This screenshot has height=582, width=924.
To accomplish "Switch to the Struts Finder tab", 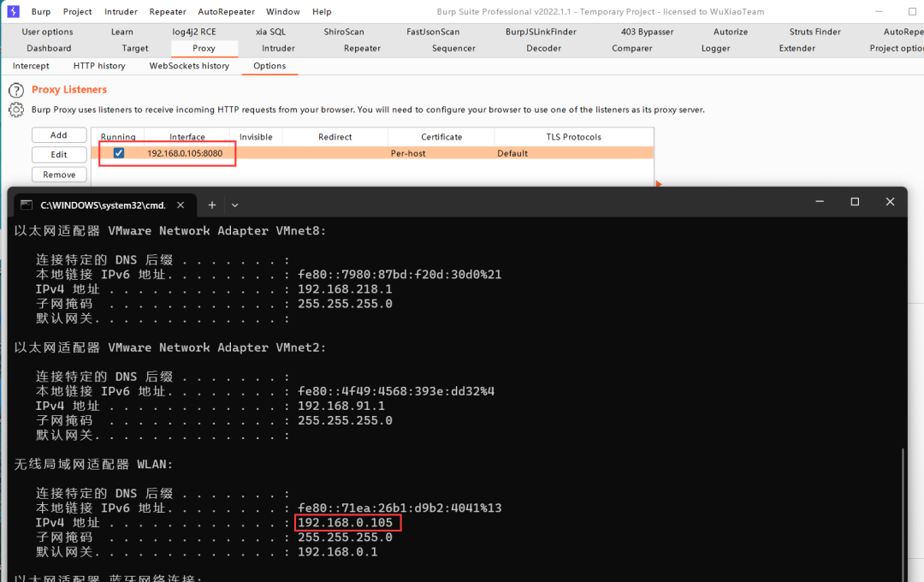I will (815, 32).
